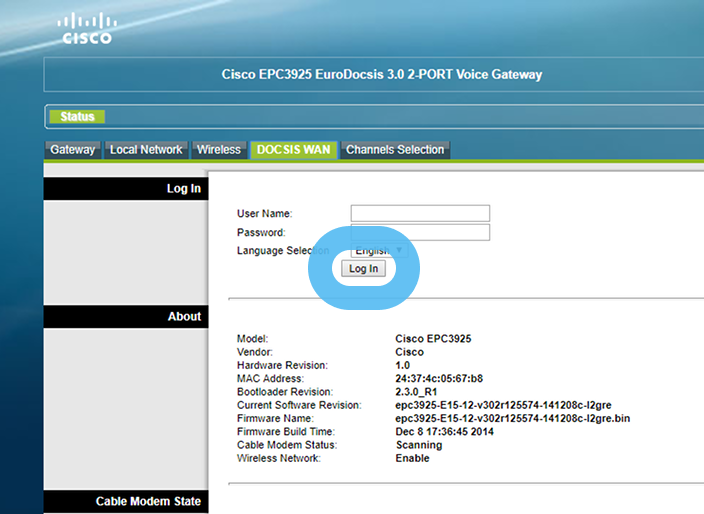Click the User Name input field
Image resolution: width=704 pixels, height=514 pixels.
[x=420, y=213]
